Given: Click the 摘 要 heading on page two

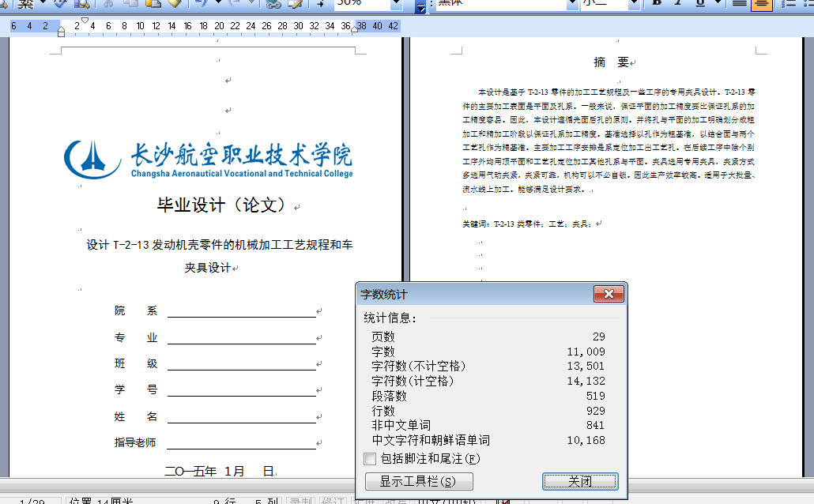Looking at the screenshot, I should click(x=612, y=62).
